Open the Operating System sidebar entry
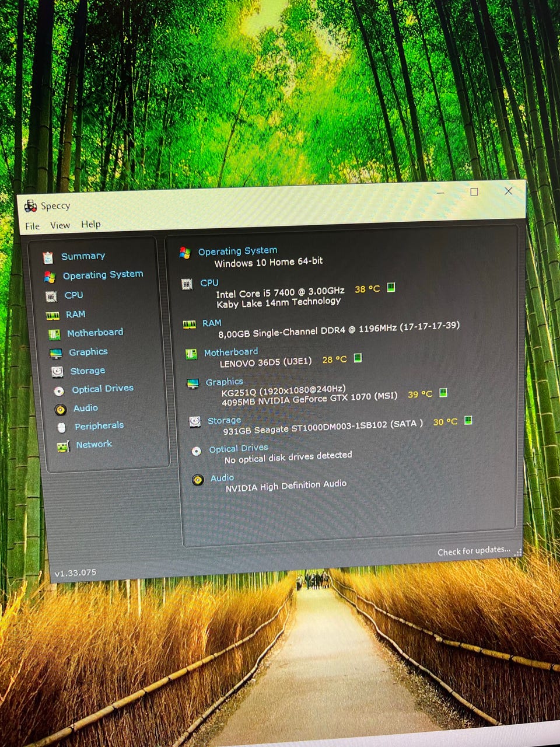Screen dimensions: 560x747 pyautogui.click(x=103, y=274)
